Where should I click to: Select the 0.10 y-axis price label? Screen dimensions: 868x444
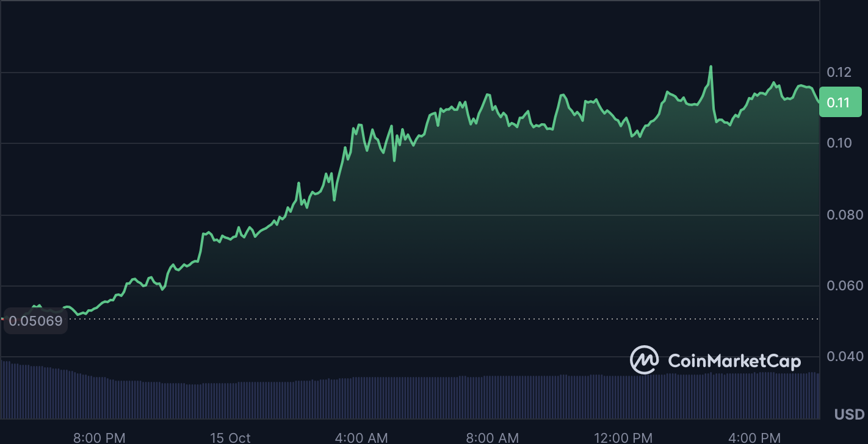click(x=839, y=143)
